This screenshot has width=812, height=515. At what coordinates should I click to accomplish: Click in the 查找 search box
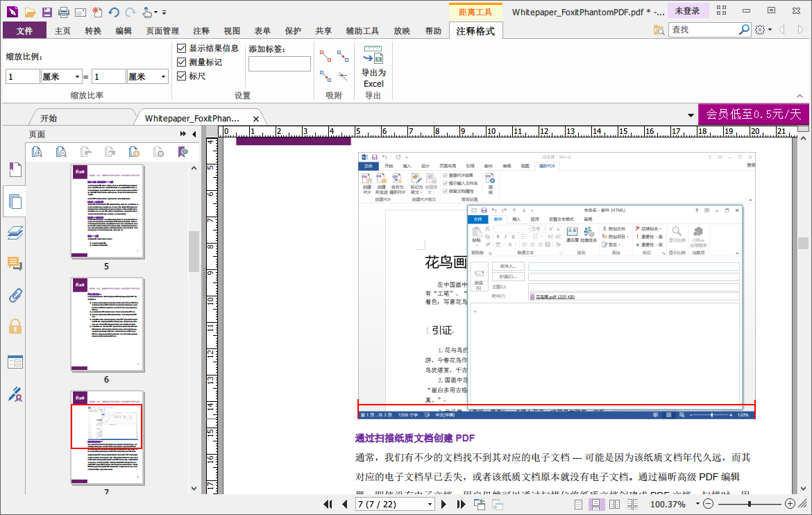pos(703,30)
